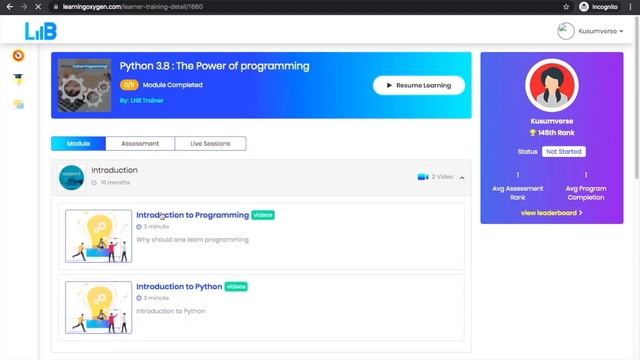Click Videos badge beside Introduction to Python
The height and width of the screenshot is (360, 640).
pyautogui.click(x=236, y=287)
